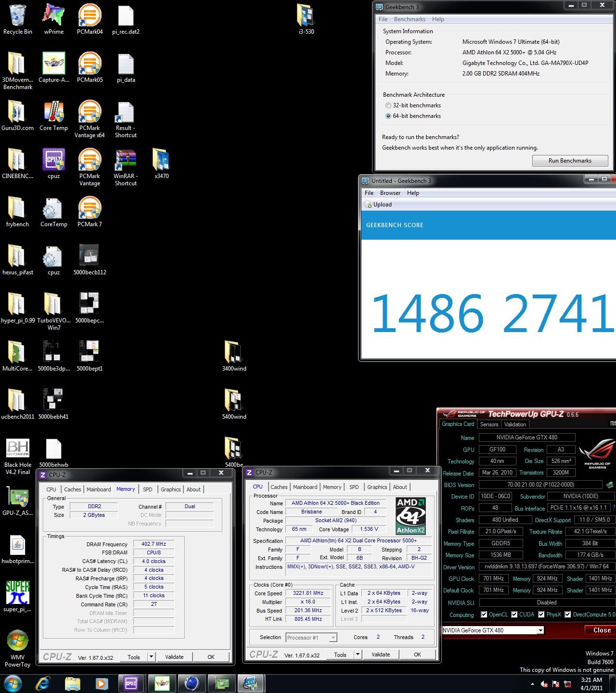
Task: Select the 5000becb112 screenshot thumbnail
Action: [x=90, y=256]
